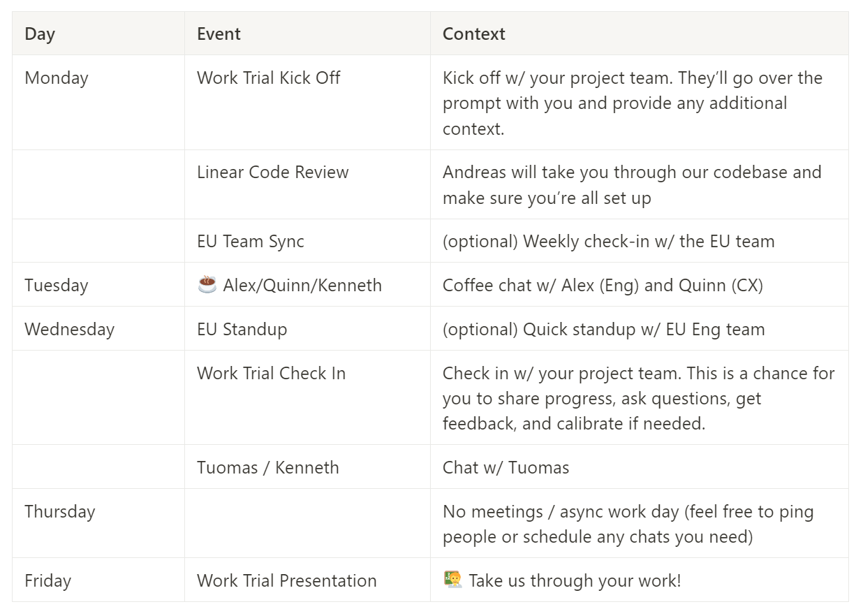This screenshot has height=616, width=856.
Task: Select the Event column header
Action: pyautogui.click(x=307, y=34)
